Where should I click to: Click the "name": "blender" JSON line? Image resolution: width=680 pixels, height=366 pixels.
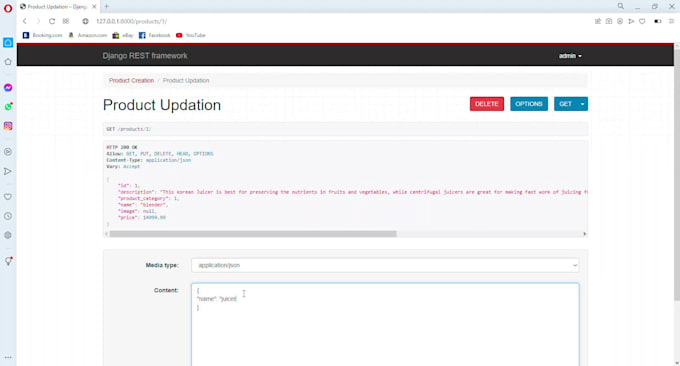coord(143,205)
